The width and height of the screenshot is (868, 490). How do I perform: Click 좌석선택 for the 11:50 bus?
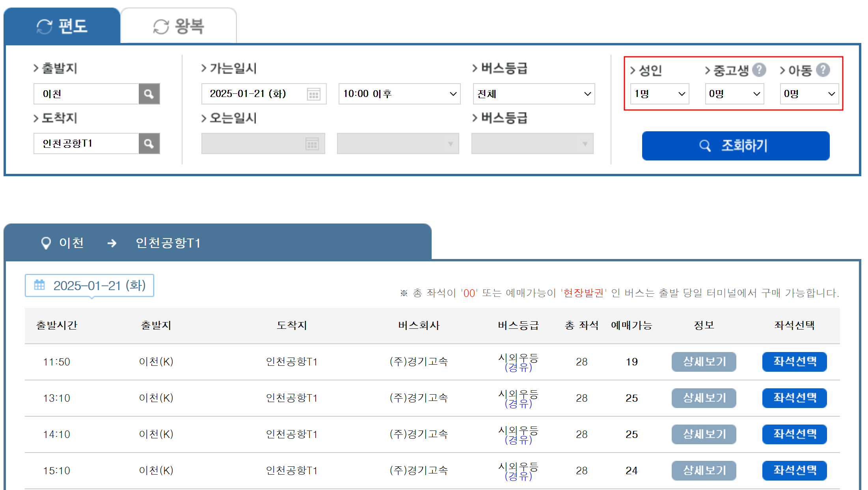point(794,361)
